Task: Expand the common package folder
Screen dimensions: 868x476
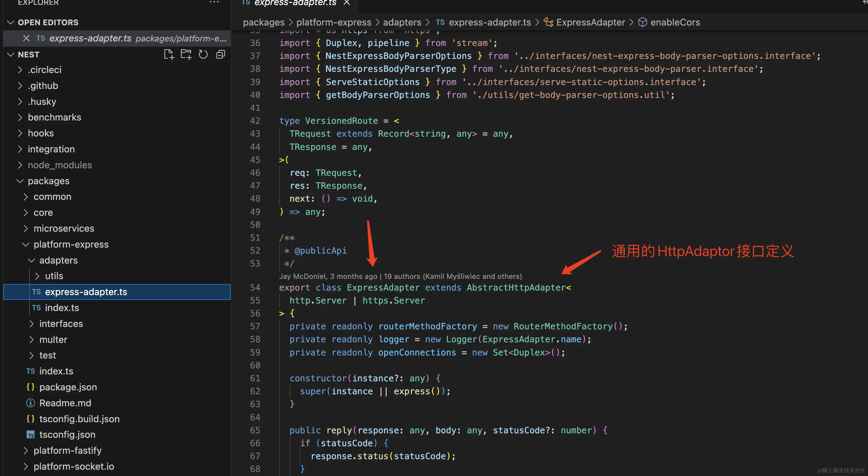Action: (x=26, y=197)
